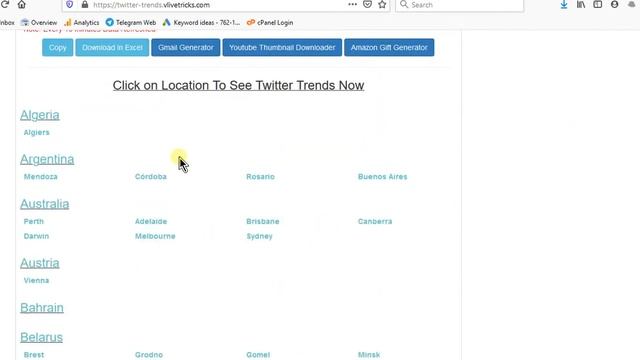This screenshot has height=360, width=640.
Task: Select Córdoba city
Action: [x=151, y=177]
